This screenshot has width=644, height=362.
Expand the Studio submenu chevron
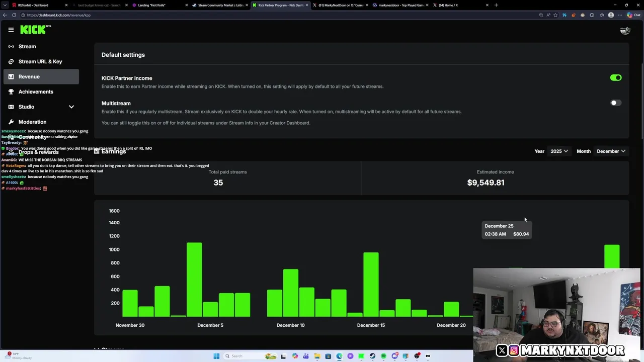(x=71, y=107)
